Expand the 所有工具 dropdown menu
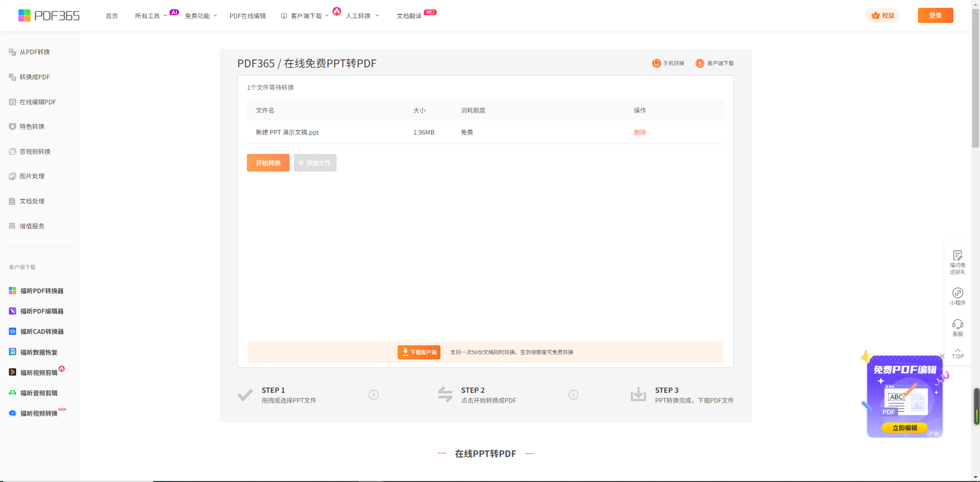The height and width of the screenshot is (482, 980). (151, 16)
